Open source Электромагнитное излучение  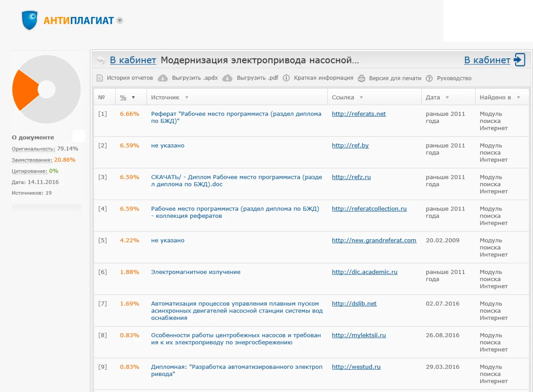(195, 272)
